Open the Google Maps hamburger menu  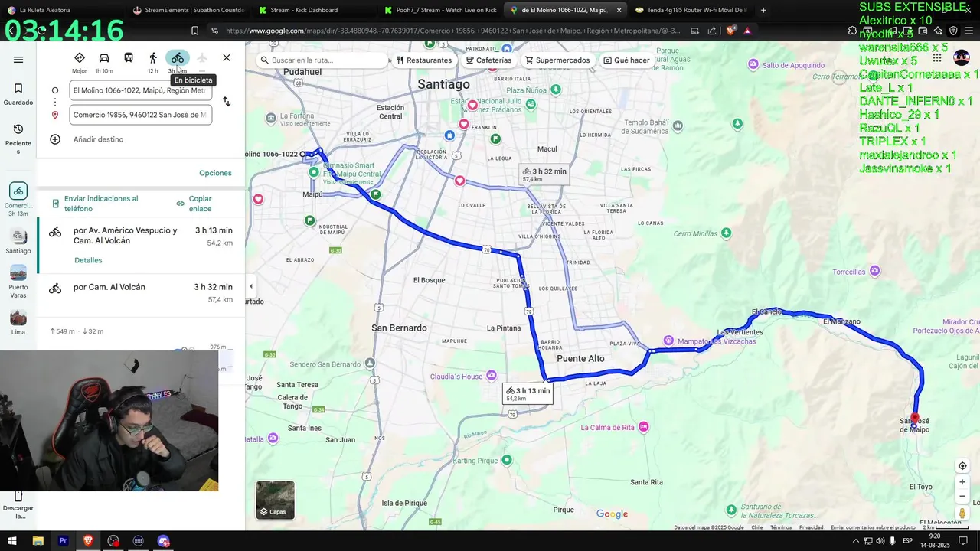pyautogui.click(x=18, y=60)
